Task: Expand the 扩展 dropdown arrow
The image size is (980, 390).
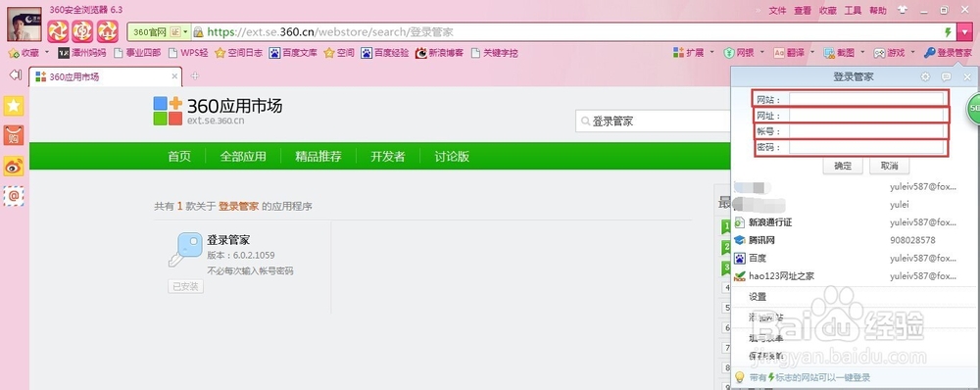Action: coord(711,53)
